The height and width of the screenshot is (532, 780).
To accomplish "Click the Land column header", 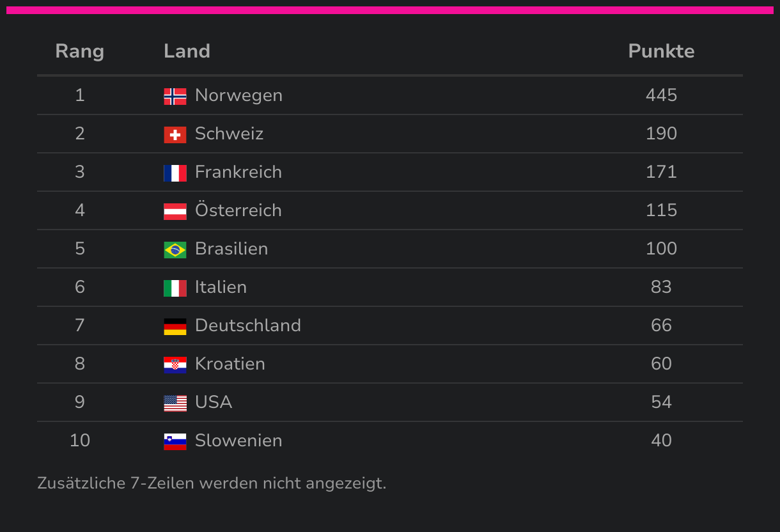I will 187,51.
